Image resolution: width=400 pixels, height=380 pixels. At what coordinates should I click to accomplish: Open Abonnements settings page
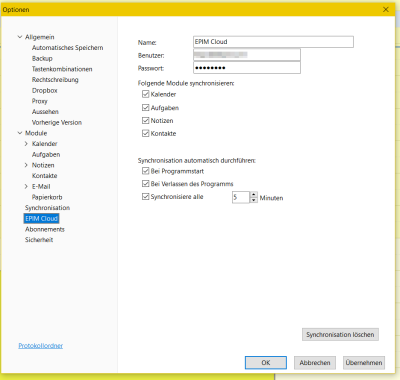coord(45,229)
